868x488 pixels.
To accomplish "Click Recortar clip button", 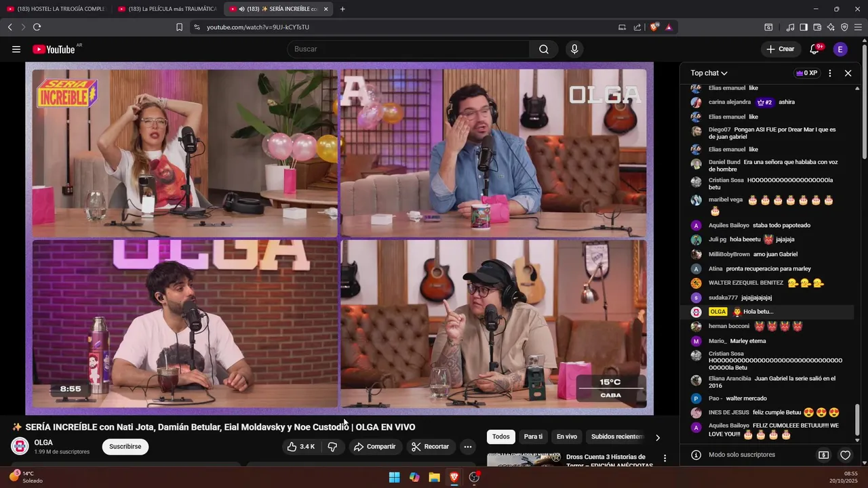I will [x=430, y=447].
